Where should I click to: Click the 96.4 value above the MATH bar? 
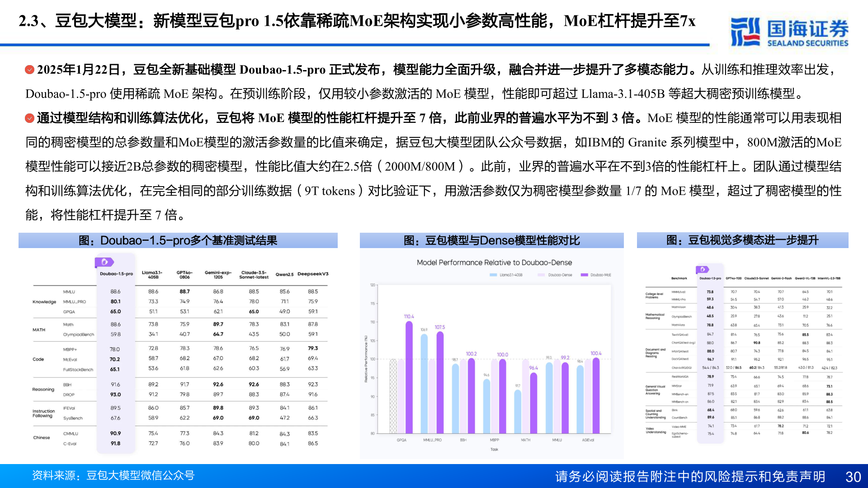(533, 368)
